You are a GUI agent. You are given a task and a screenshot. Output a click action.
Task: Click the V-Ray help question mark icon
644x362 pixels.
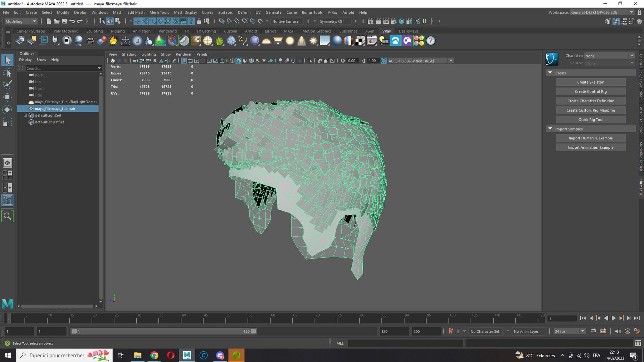pos(431,41)
